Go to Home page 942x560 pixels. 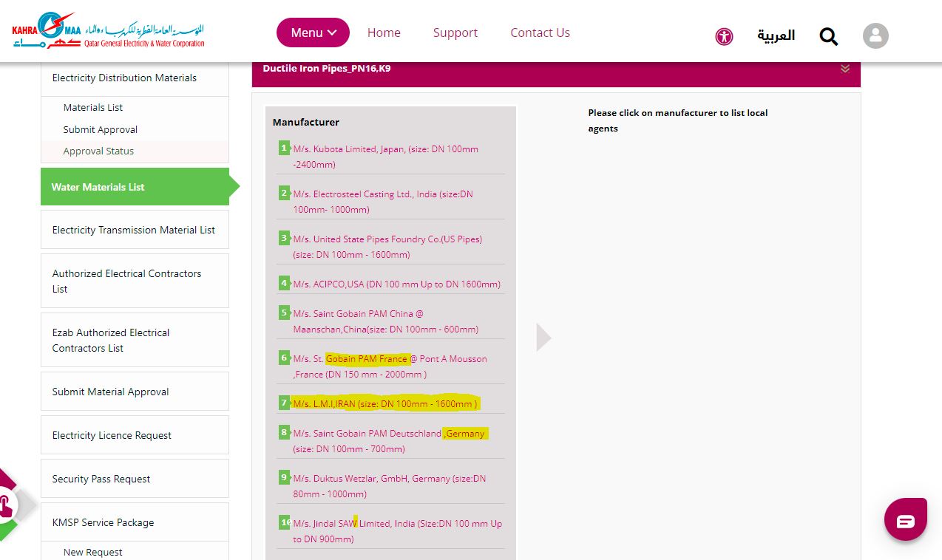click(x=384, y=33)
